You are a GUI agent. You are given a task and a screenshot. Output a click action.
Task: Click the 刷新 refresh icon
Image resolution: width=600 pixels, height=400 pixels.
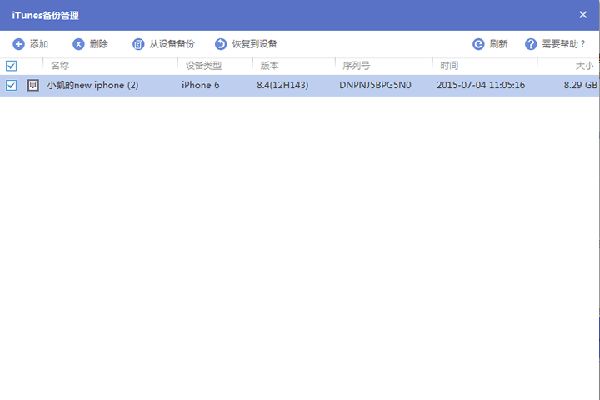pos(478,44)
